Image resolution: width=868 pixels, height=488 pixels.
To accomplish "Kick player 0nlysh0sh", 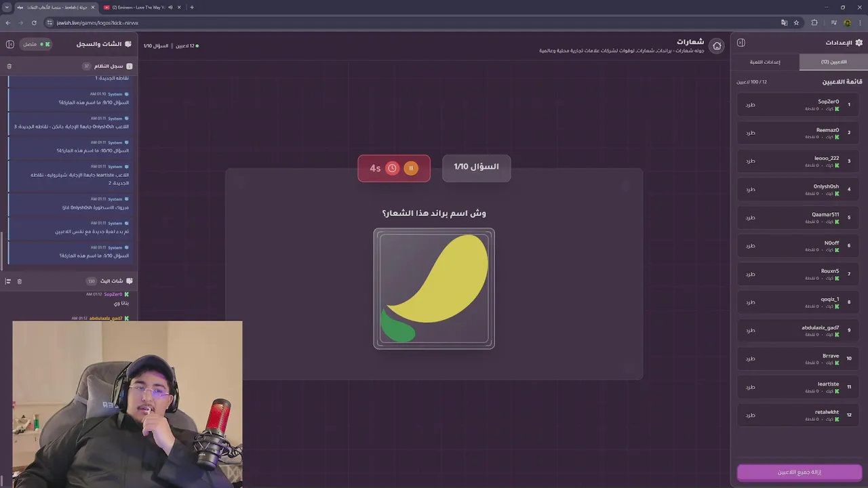I will point(750,189).
